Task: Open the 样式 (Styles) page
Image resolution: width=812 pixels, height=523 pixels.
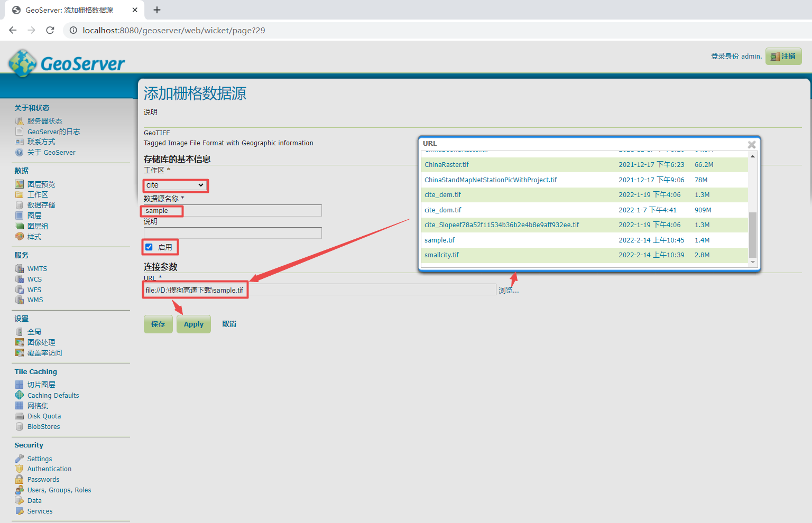Action: [34, 237]
